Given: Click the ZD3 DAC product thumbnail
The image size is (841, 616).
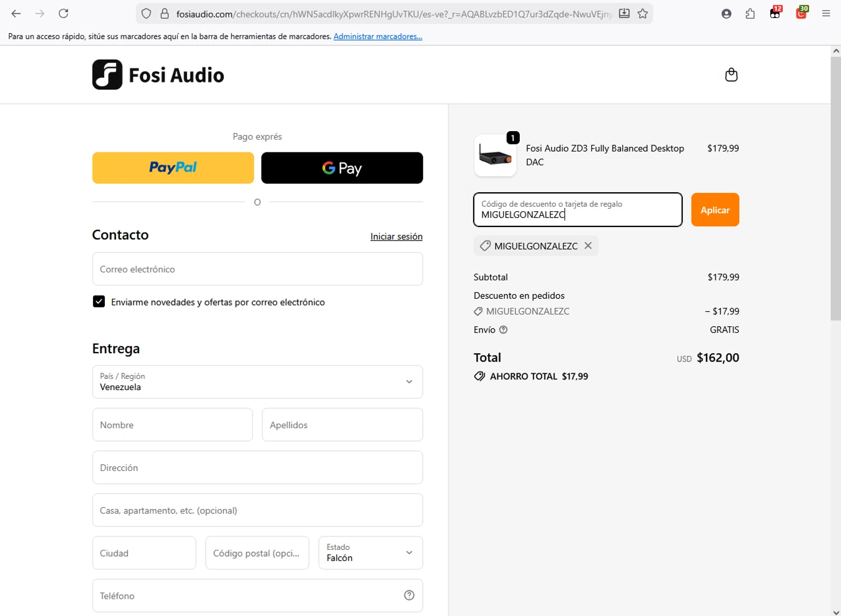Looking at the screenshot, I should click(495, 156).
